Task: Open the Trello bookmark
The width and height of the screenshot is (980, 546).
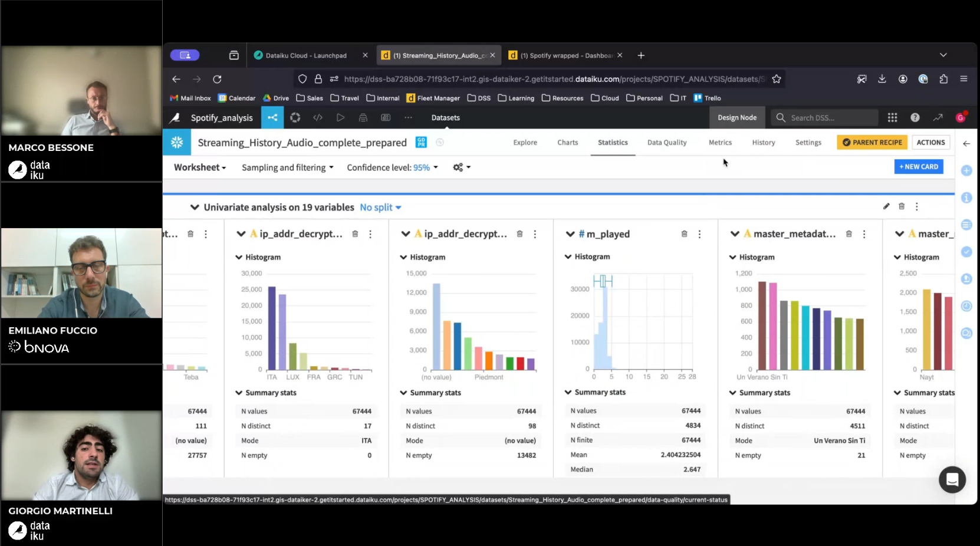Action: click(707, 98)
